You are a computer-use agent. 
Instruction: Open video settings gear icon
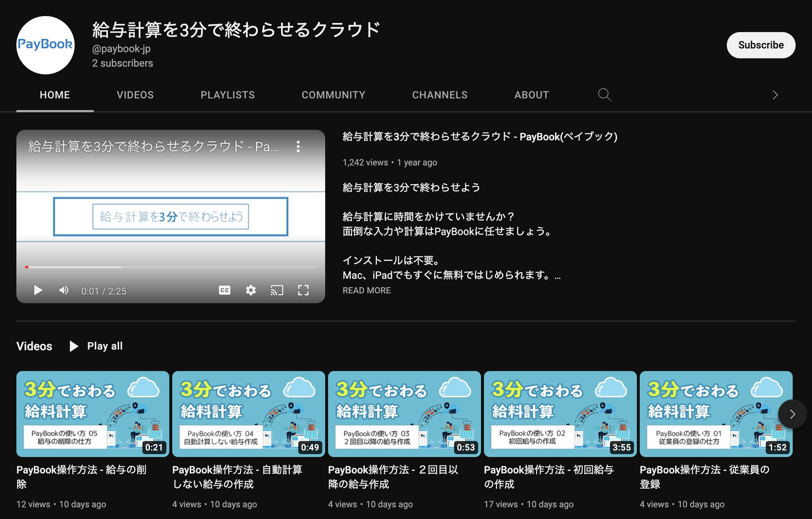click(251, 290)
